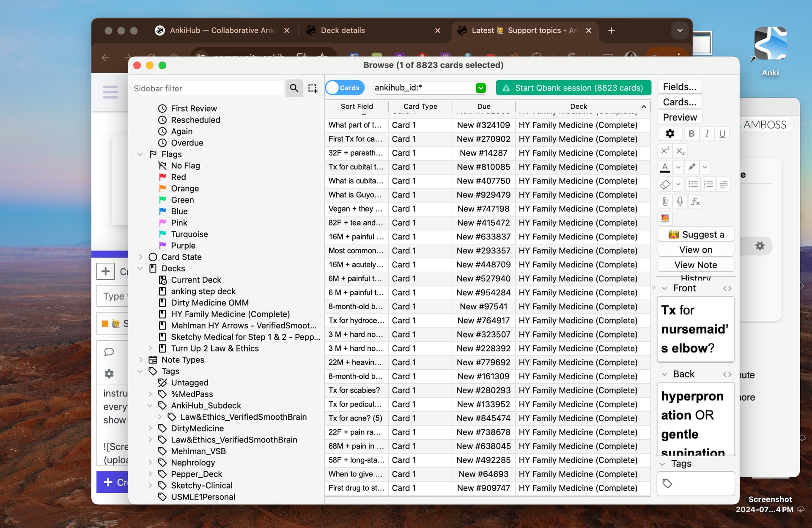
Task: Click Start Qbank session button
Action: (x=573, y=88)
